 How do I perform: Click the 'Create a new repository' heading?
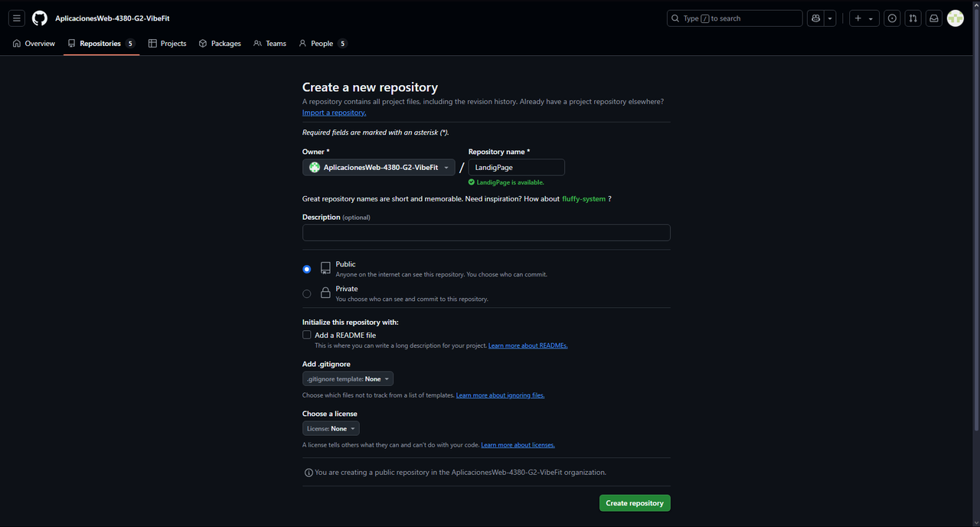click(370, 87)
